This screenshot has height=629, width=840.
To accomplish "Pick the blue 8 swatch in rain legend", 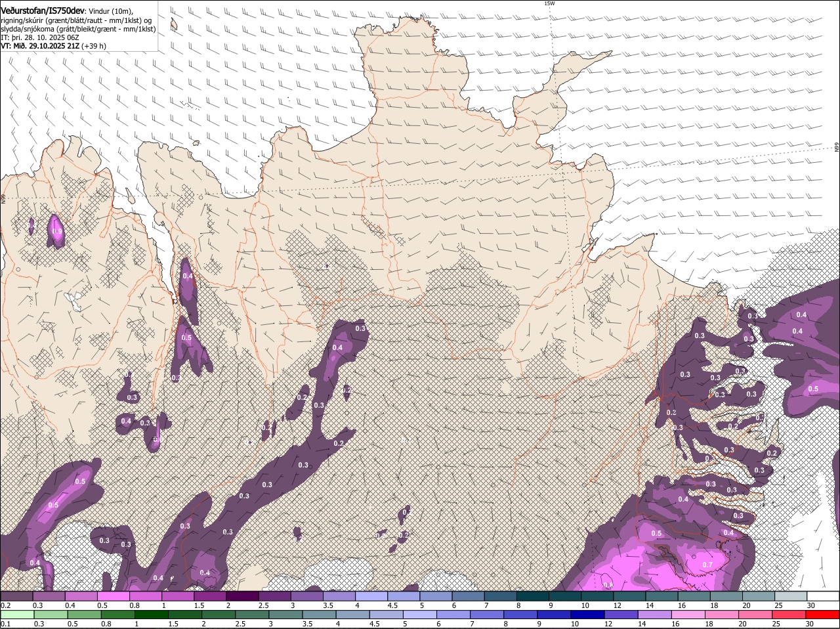I will click(x=520, y=615).
